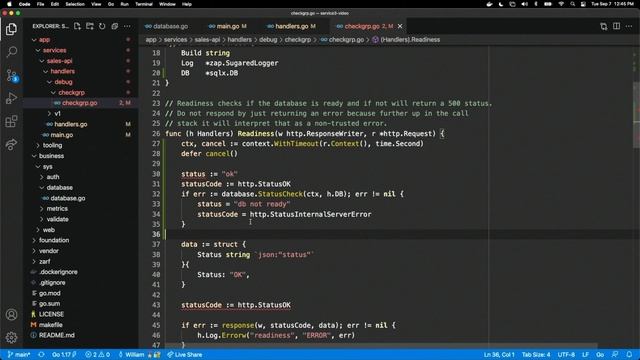Screen dimensions: 640x360
Task: Click Go 1.17 version in status bar
Action: (64, 354)
